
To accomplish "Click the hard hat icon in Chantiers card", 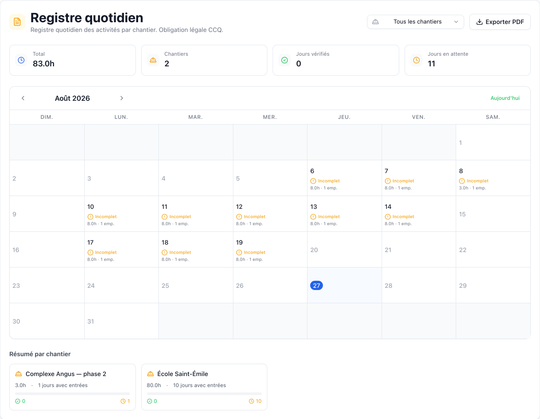I will (153, 60).
